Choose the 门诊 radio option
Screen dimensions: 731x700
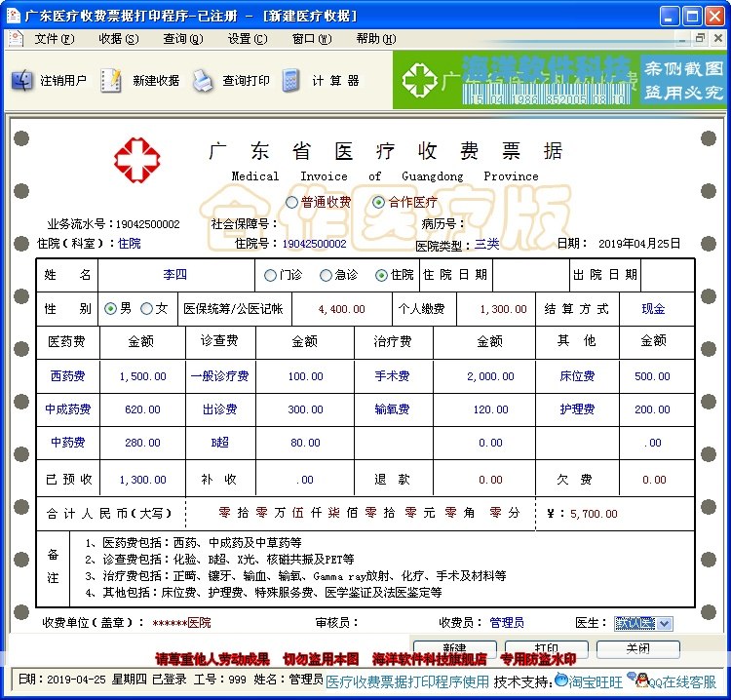click(x=270, y=276)
